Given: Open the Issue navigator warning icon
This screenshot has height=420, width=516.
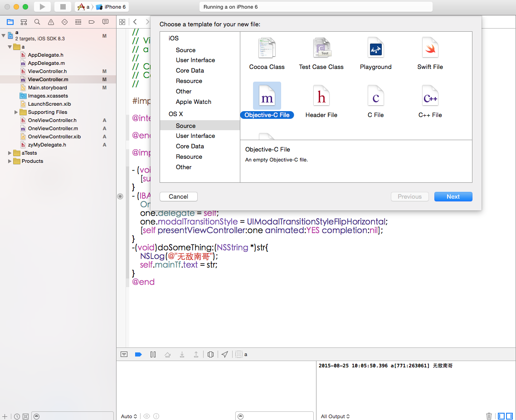Looking at the screenshot, I should (51, 22).
